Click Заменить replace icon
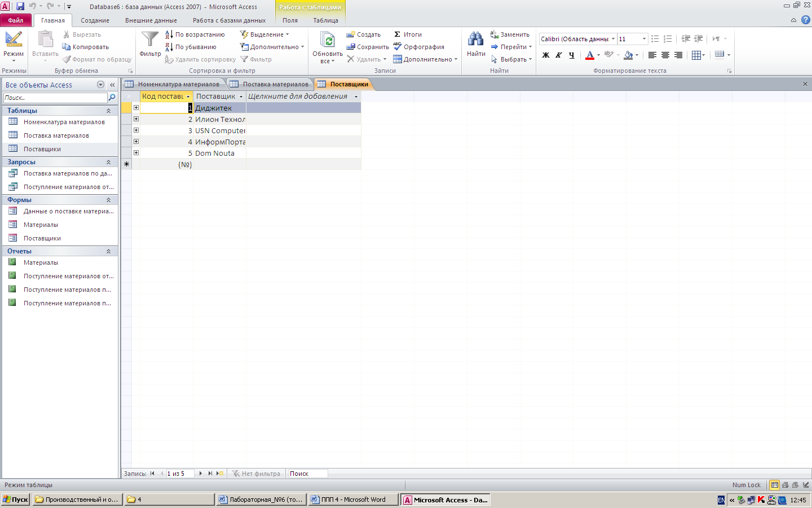This screenshot has height=508, width=812. (x=495, y=34)
